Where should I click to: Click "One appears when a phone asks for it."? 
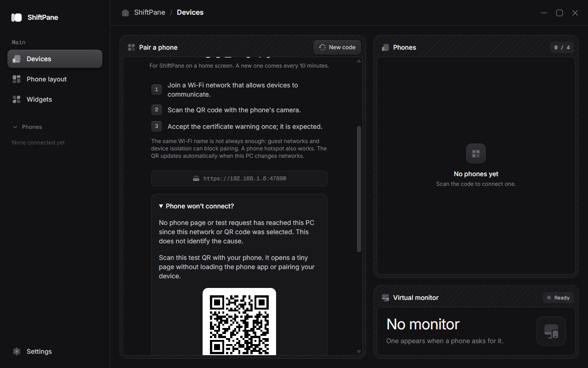[x=445, y=341]
